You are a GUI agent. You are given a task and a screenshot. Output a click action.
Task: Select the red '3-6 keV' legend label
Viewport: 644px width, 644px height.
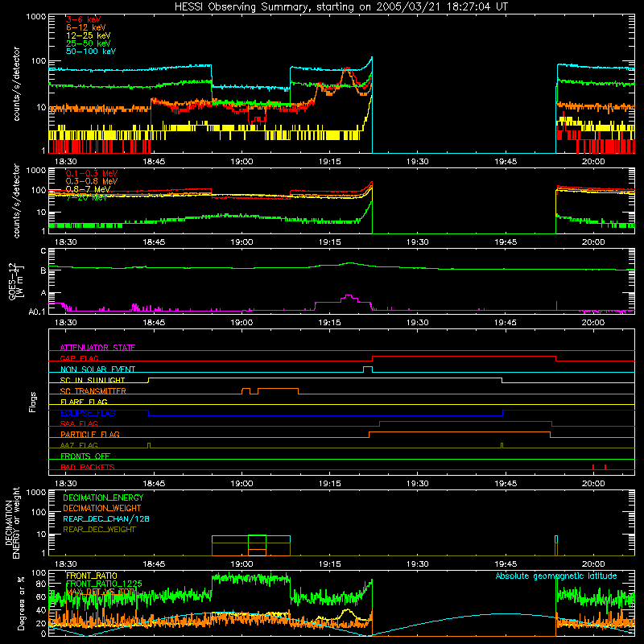[84, 19]
